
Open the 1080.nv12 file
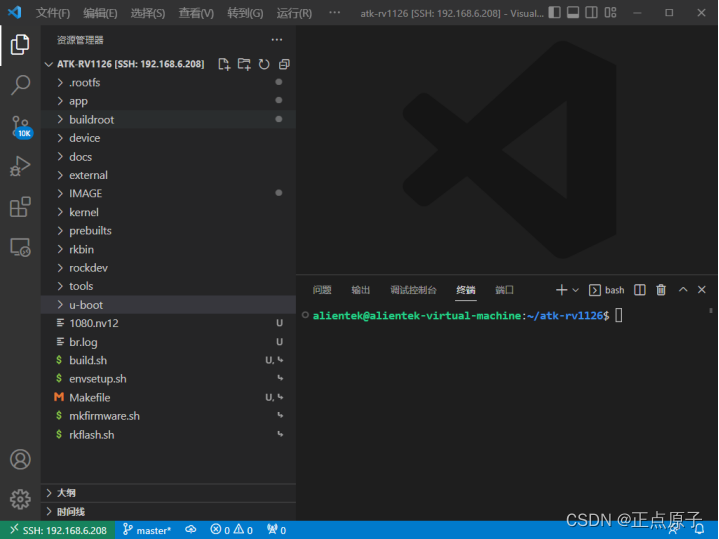click(168, 323)
